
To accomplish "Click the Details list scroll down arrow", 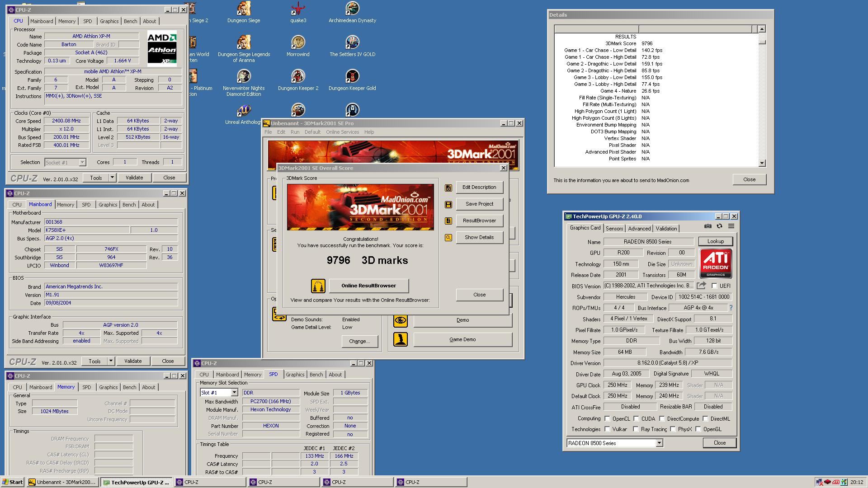I will point(762,163).
